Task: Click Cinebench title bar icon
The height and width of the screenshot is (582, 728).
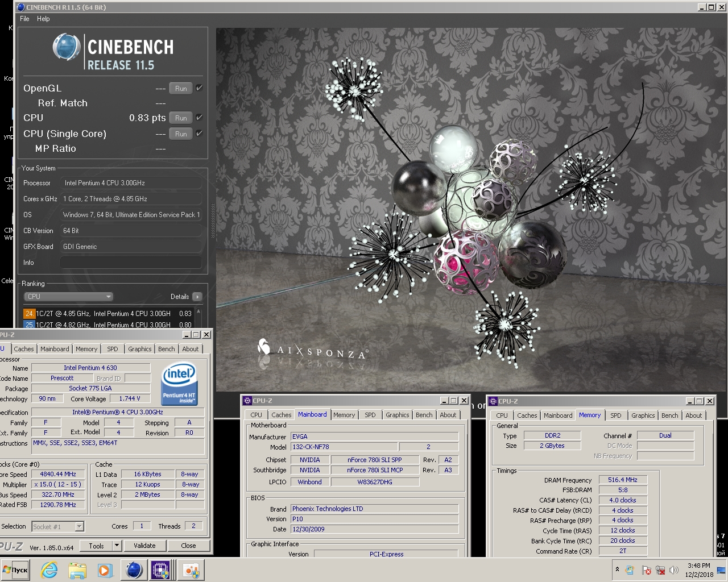Action: (20, 7)
